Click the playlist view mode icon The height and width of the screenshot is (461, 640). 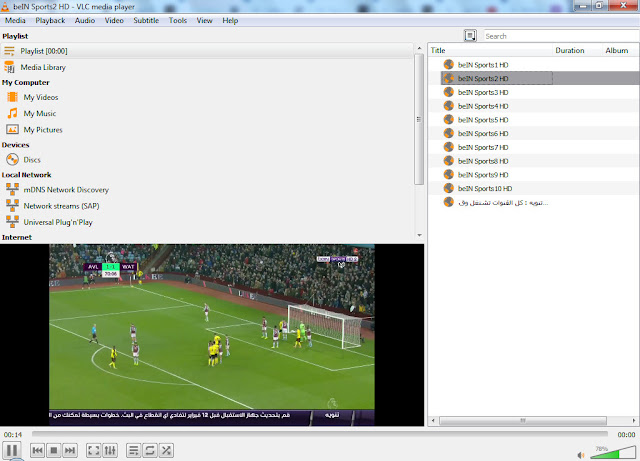click(x=470, y=36)
